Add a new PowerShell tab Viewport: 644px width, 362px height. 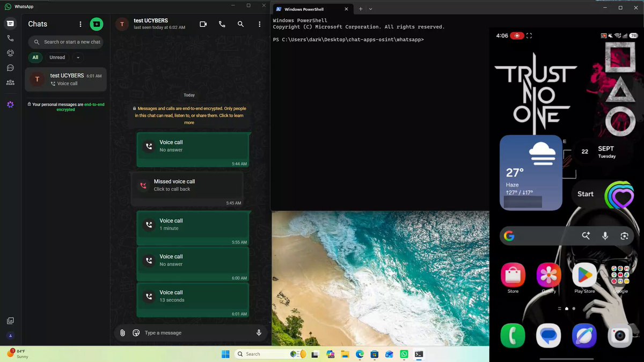tap(361, 9)
